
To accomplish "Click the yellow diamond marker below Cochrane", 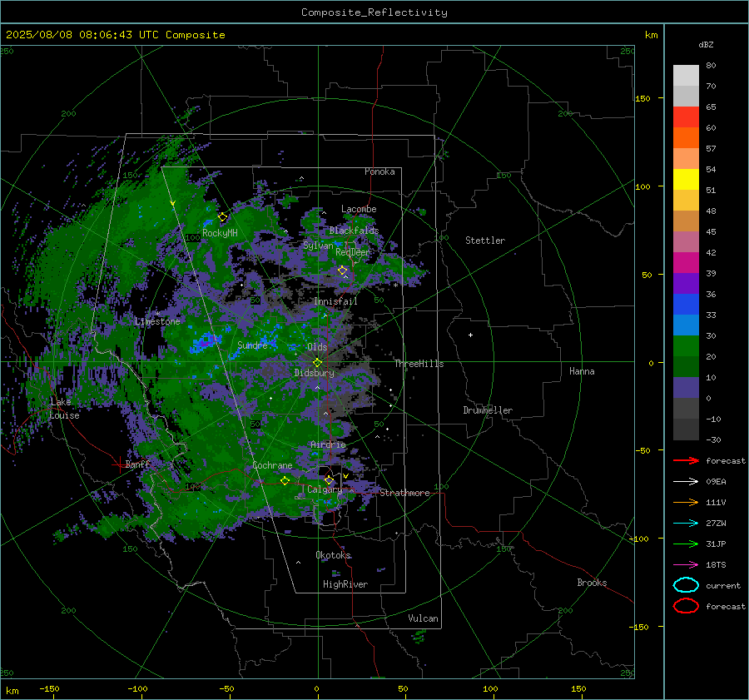I will pos(285,481).
